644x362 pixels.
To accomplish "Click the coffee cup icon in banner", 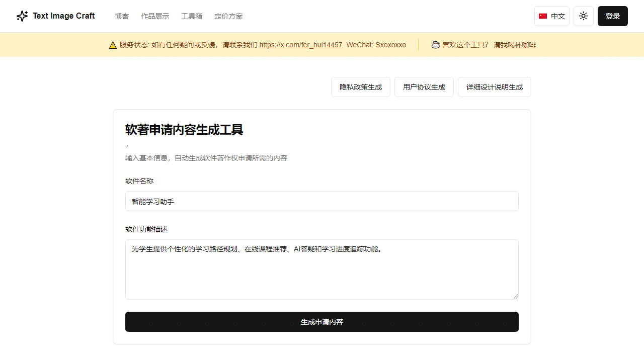I will (x=436, y=45).
